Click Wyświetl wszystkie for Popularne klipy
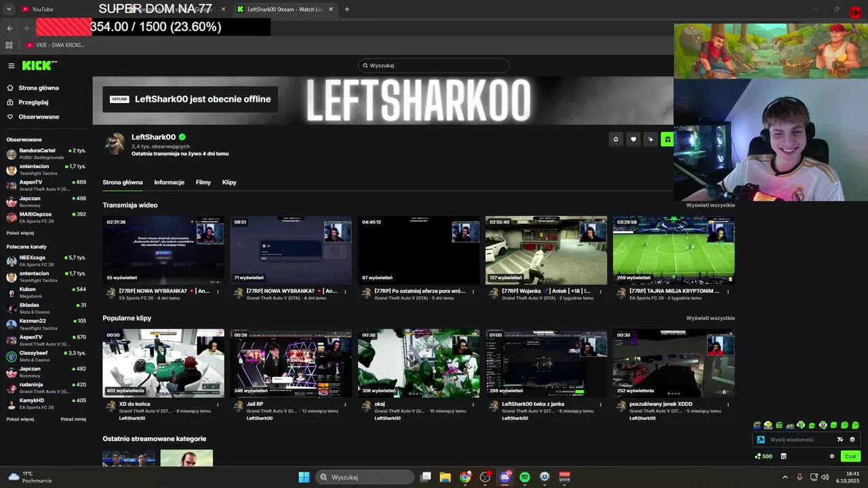868x488 pixels. coord(710,318)
